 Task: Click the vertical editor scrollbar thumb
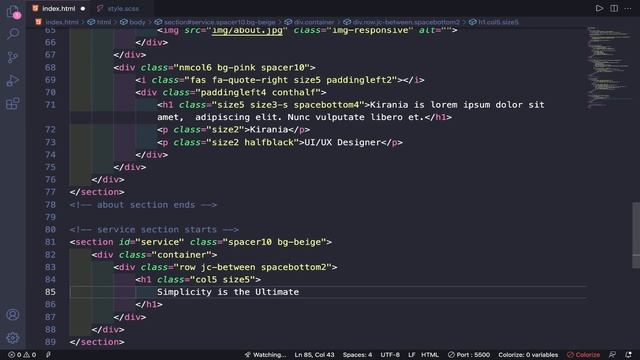pos(636,235)
